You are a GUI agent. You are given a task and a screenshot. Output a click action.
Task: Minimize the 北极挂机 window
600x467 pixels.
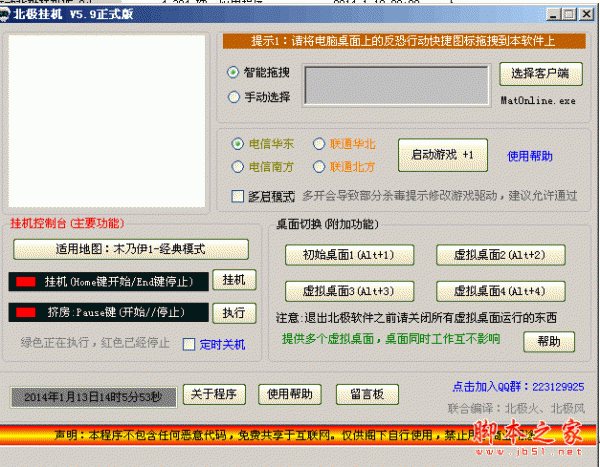(x=553, y=15)
